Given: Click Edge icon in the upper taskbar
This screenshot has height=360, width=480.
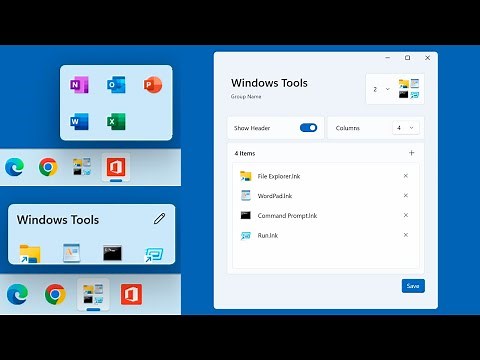Looking at the screenshot, I should pyautogui.click(x=15, y=167).
